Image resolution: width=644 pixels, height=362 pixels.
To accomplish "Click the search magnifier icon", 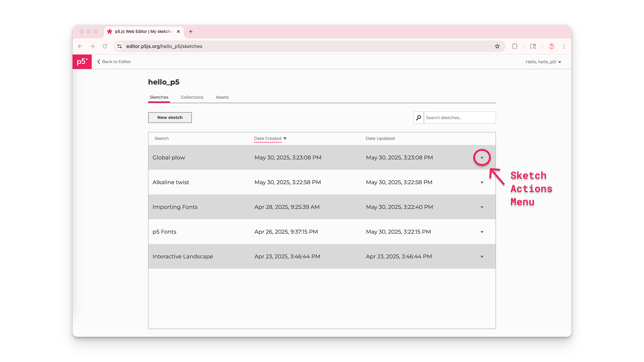I will coord(419,118).
